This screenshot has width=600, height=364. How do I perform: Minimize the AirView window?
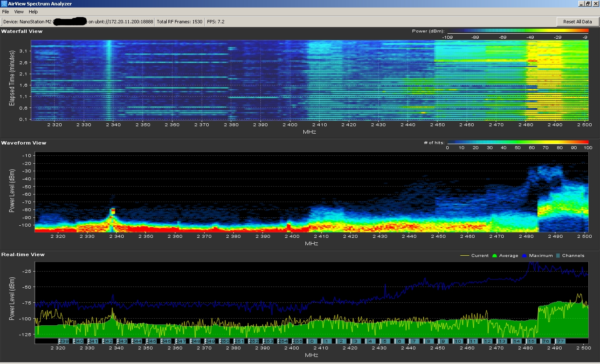point(581,4)
